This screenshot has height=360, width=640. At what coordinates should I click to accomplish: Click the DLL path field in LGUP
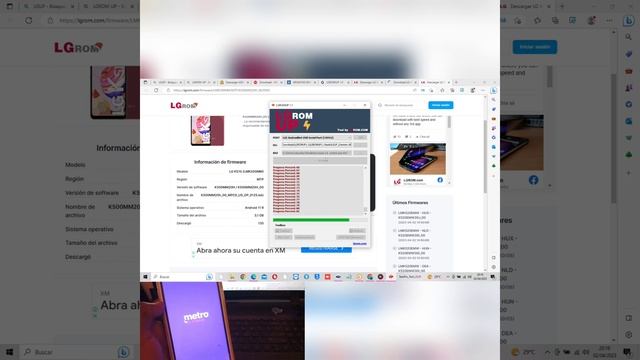click(x=316, y=145)
